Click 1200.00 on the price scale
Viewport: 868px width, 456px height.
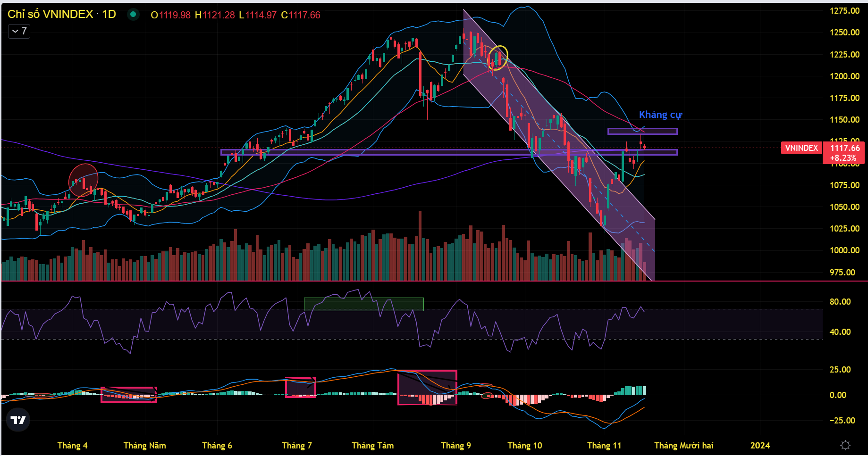[844, 76]
